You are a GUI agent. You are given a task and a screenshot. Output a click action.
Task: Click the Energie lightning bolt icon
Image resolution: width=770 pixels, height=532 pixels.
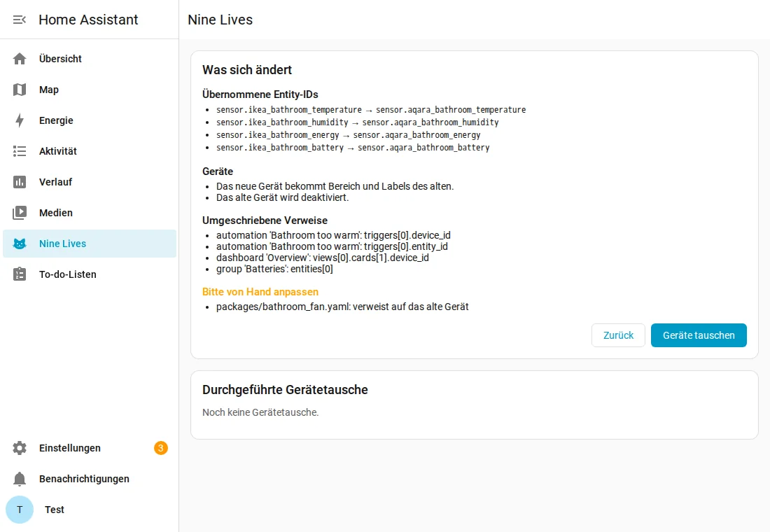point(20,120)
